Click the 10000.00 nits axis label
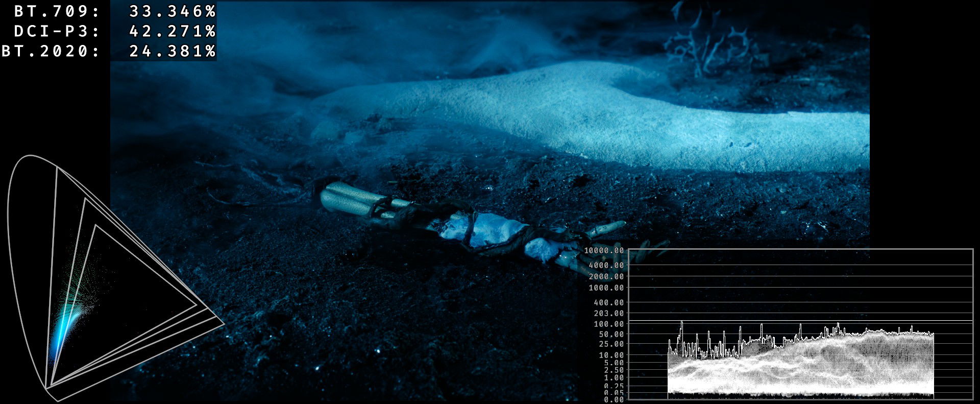Viewport: 980px width, 404px height. point(604,250)
